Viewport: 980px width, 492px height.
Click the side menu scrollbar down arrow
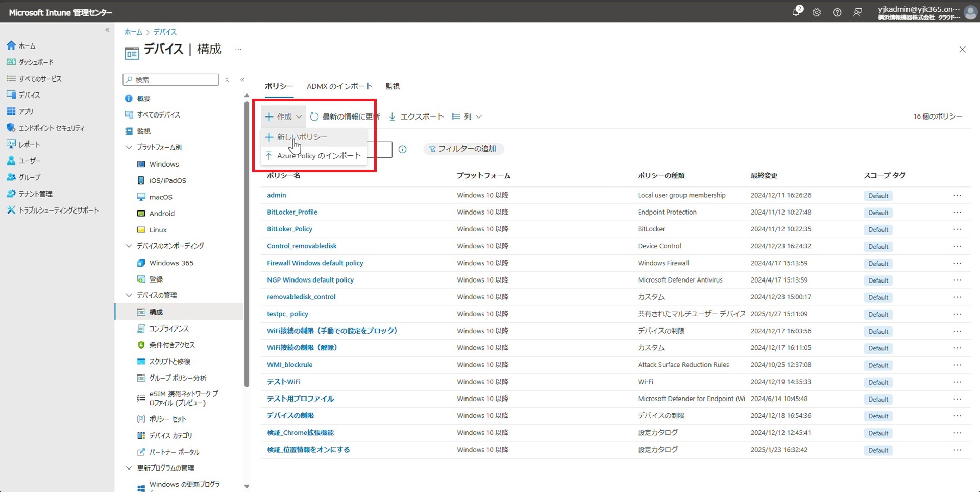(x=247, y=486)
